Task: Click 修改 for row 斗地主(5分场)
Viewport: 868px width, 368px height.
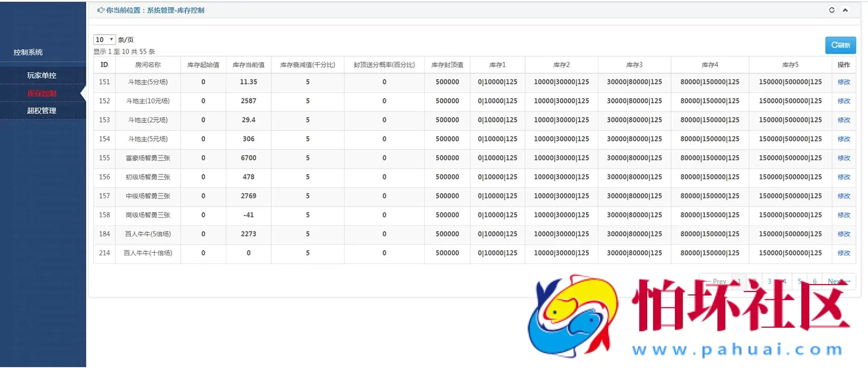Action: click(844, 82)
